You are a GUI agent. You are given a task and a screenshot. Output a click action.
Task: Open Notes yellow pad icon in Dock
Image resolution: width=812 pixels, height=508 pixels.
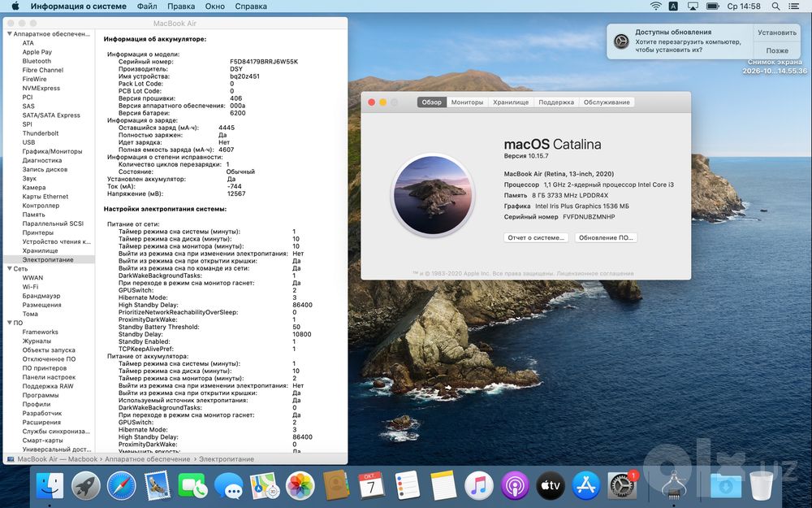[443, 486]
